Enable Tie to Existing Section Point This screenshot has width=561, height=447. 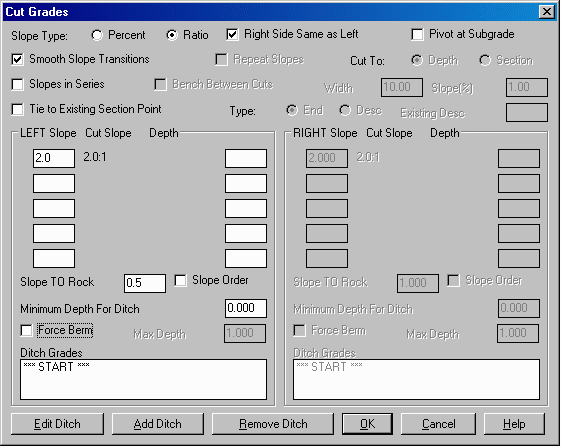pyautogui.click(x=17, y=109)
